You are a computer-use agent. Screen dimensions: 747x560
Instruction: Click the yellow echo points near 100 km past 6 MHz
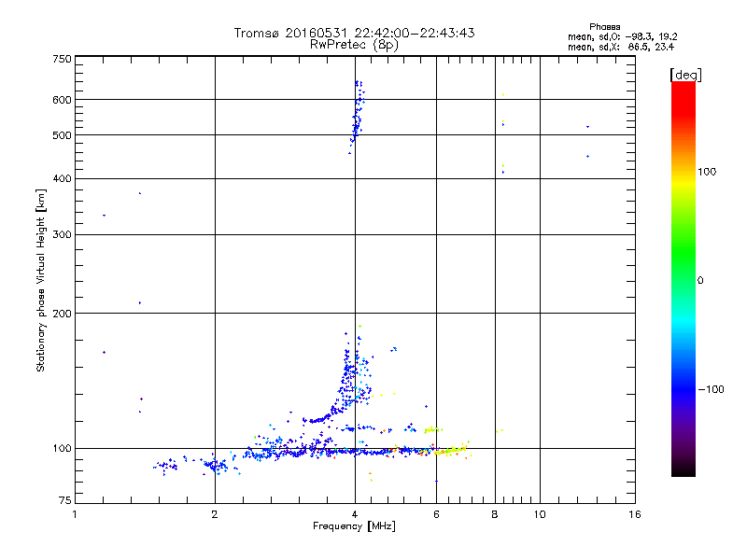[452, 450]
